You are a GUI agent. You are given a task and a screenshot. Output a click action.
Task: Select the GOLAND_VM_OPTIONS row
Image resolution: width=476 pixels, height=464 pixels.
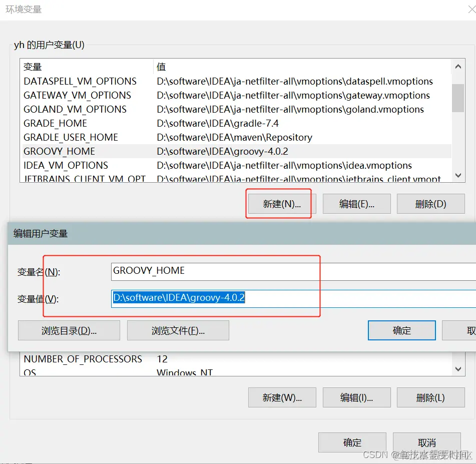[237, 109]
